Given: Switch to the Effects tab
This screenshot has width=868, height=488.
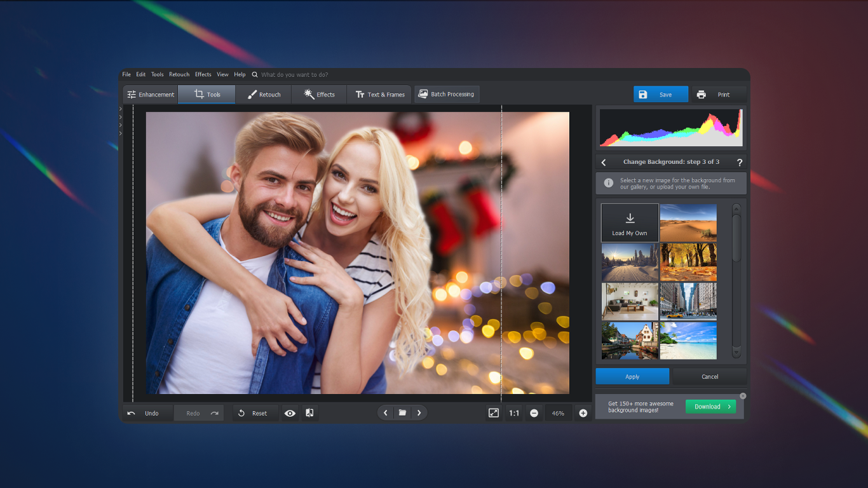Looking at the screenshot, I should coord(319,95).
